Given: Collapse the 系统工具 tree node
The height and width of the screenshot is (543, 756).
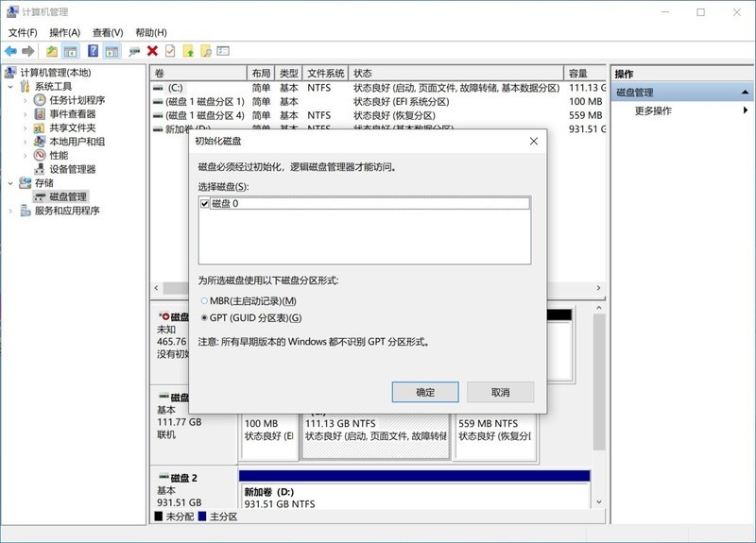Looking at the screenshot, I should 10,87.
